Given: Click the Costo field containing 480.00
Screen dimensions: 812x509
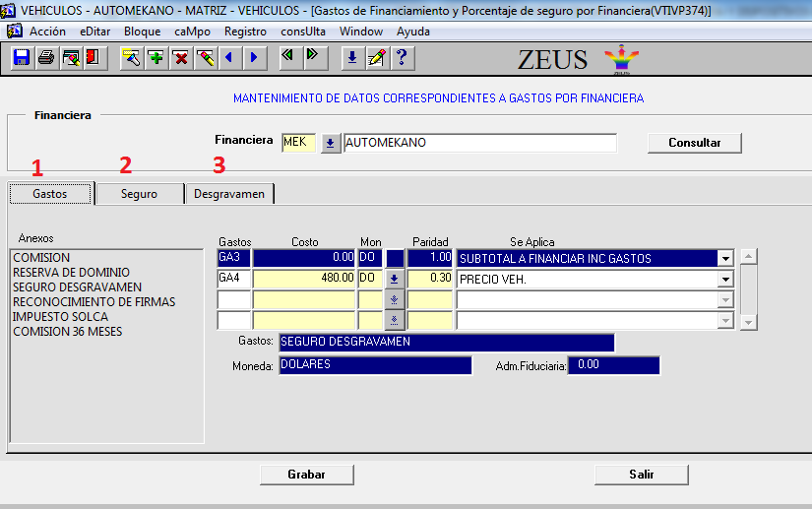Looking at the screenshot, I should (304, 279).
